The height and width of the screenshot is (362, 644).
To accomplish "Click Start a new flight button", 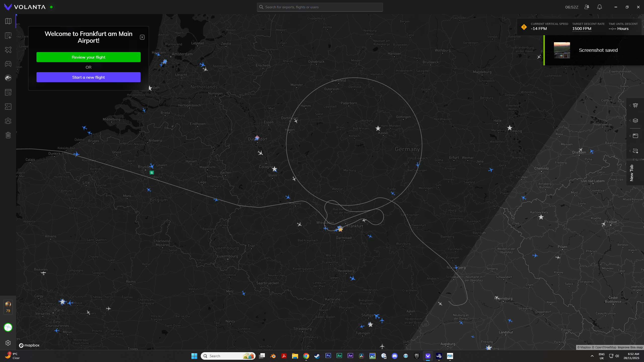I will 88,77.
